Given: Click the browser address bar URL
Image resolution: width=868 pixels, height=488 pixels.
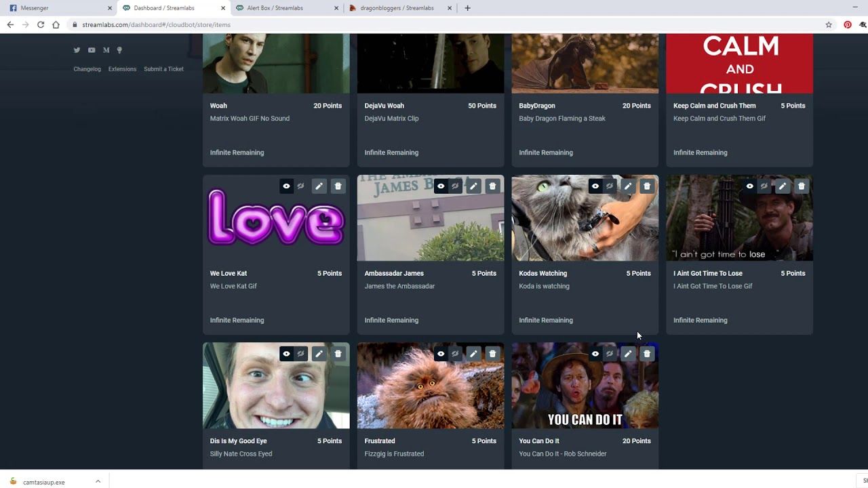Looking at the screenshot, I should [x=156, y=24].
